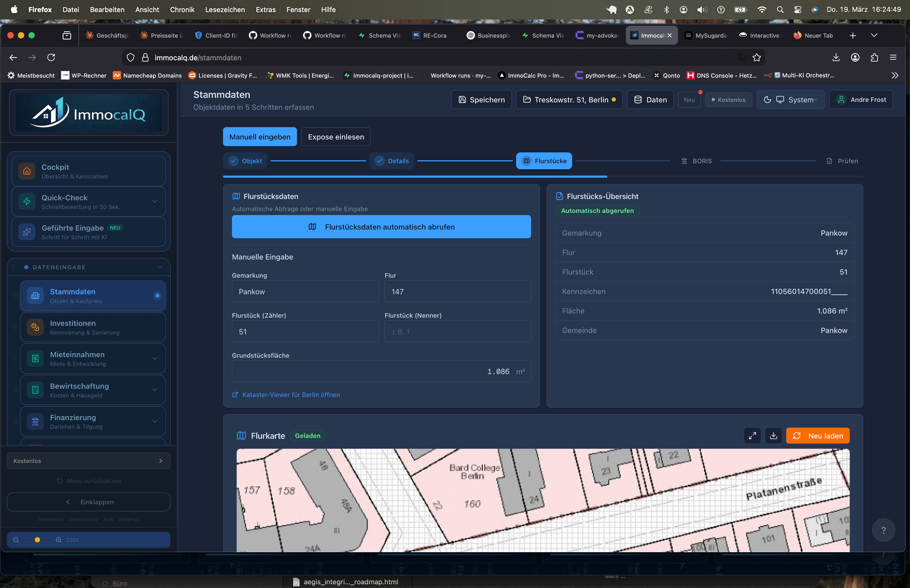This screenshot has height=588, width=910.
Task: Click the Flur input field
Action: [x=457, y=292]
